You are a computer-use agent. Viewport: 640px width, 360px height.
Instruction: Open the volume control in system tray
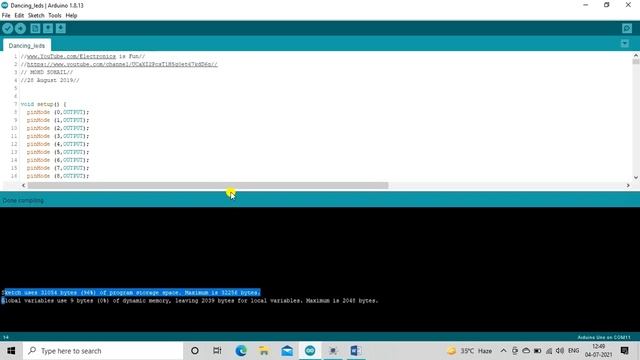coord(560,351)
